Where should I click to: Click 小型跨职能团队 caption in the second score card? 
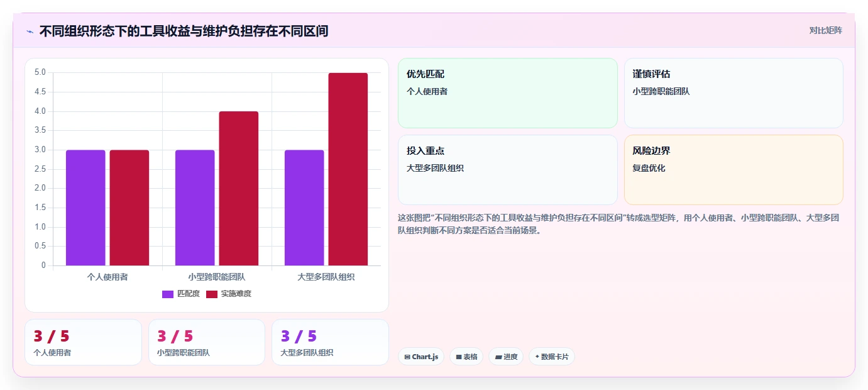184,353
